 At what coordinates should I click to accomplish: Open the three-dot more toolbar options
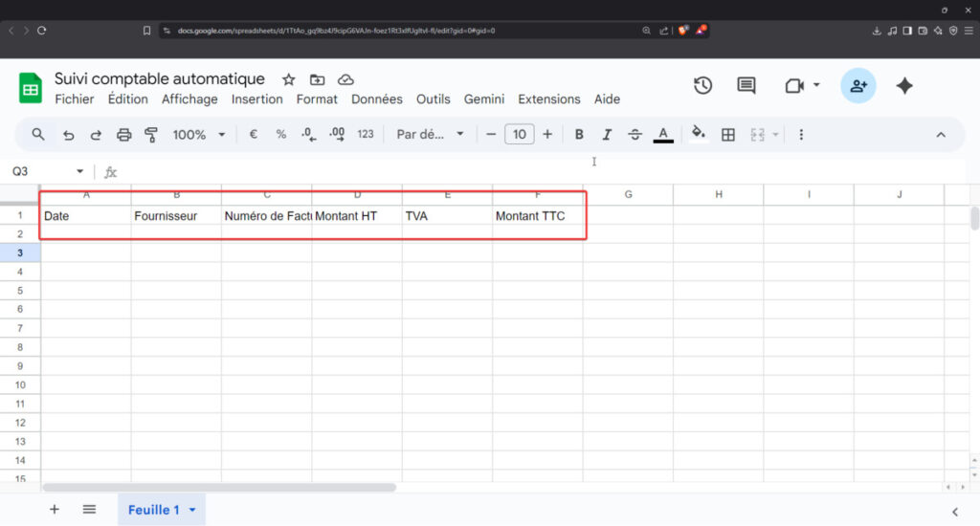[x=801, y=134]
